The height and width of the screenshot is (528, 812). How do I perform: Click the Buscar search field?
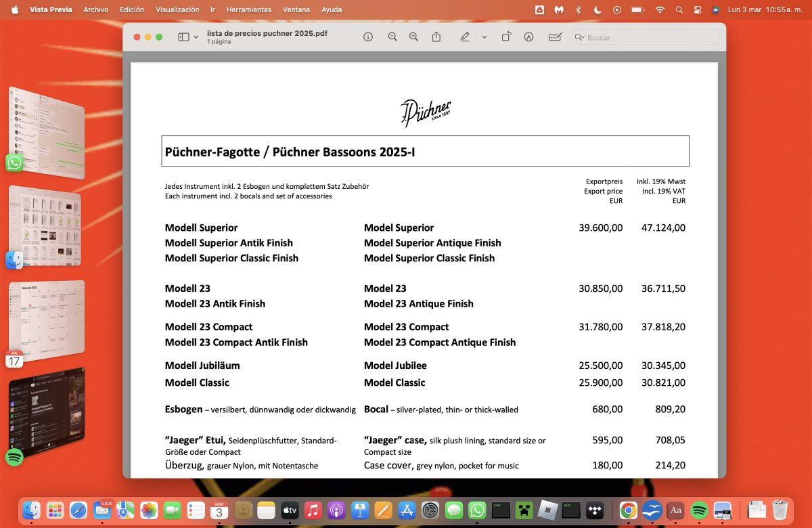(x=645, y=37)
